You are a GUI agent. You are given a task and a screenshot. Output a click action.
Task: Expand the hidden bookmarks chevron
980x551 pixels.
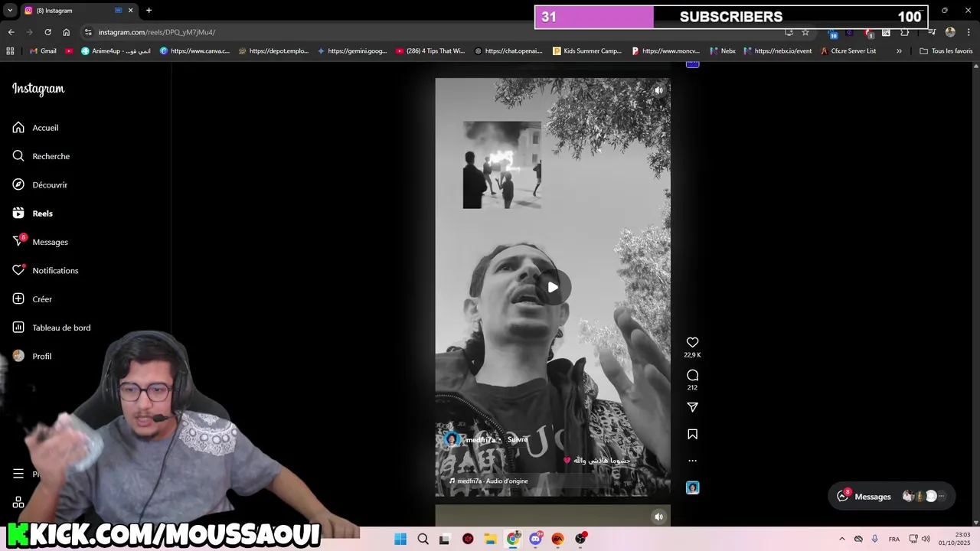899,51
